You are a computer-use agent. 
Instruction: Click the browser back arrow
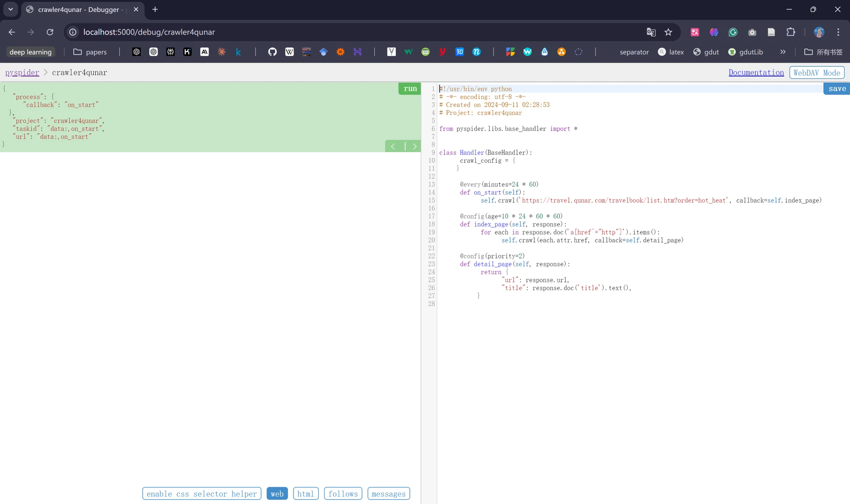click(x=12, y=32)
